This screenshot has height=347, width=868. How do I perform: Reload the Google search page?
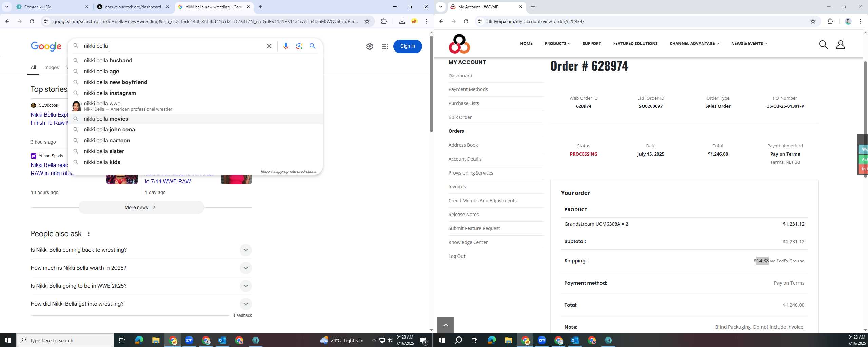32,21
